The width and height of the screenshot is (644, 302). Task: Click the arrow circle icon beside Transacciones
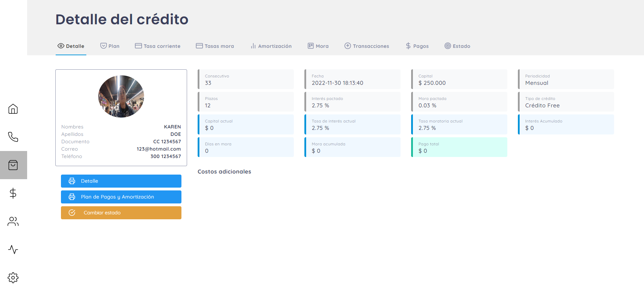(348, 46)
